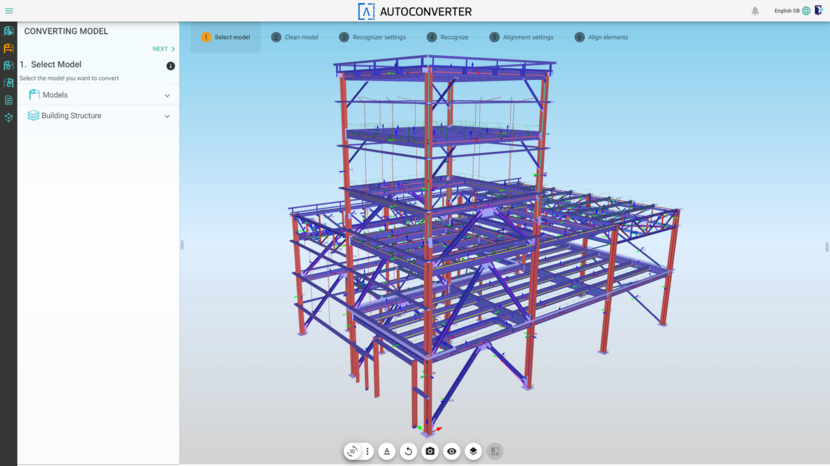830x466 pixels.
Task: Go to the Clean model step
Action: [x=294, y=37]
